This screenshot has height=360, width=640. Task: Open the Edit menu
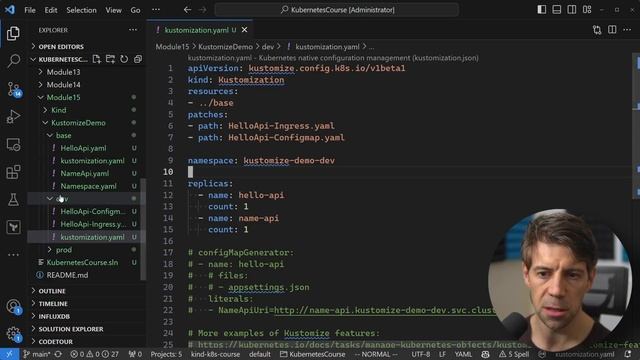tap(51, 10)
